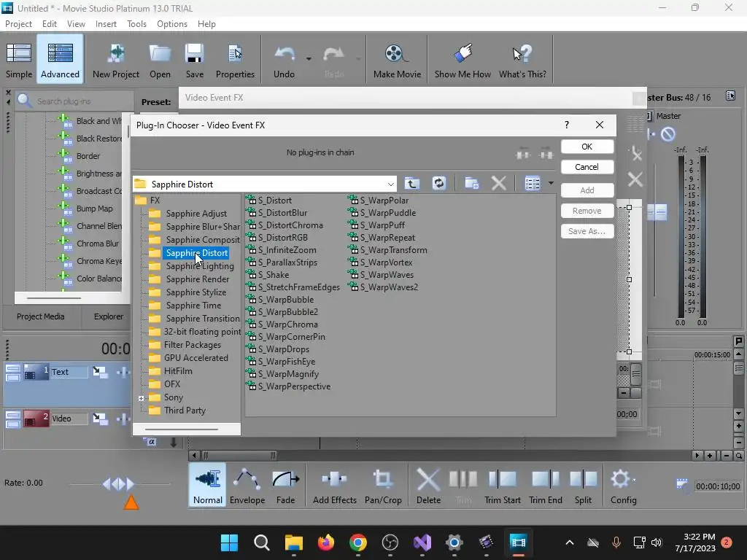
Task: Switch to Project Media tab
Action: 41,316
